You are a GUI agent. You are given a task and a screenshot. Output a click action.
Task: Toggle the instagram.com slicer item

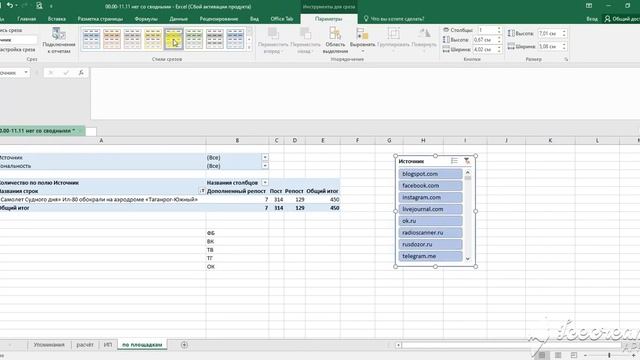(x=431, y=198)
